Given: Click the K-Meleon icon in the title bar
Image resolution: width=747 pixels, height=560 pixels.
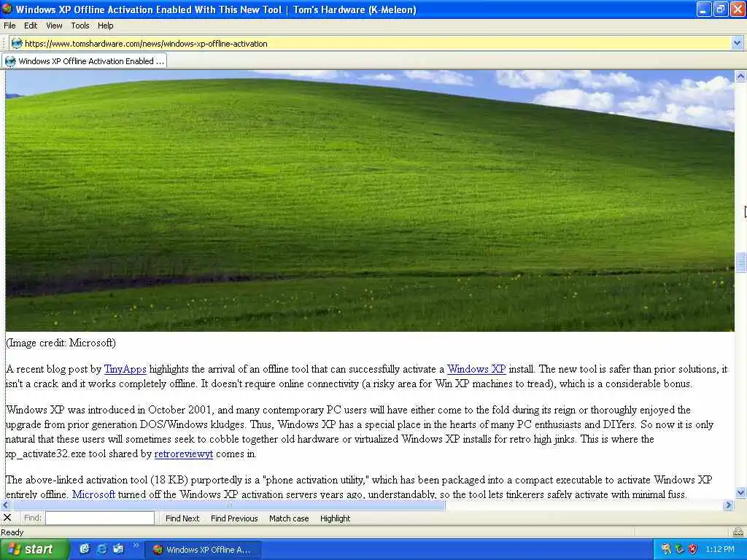Looking at the screenshot, I should (7, 9).
